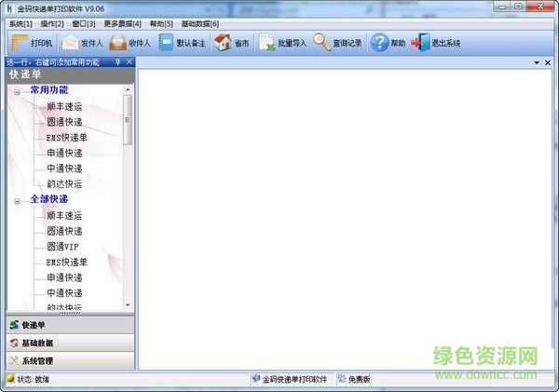Click the tree scrollbar up arrow
This screenshot has width=559, height=392.
pyautogui.click(x=128, y=89)
